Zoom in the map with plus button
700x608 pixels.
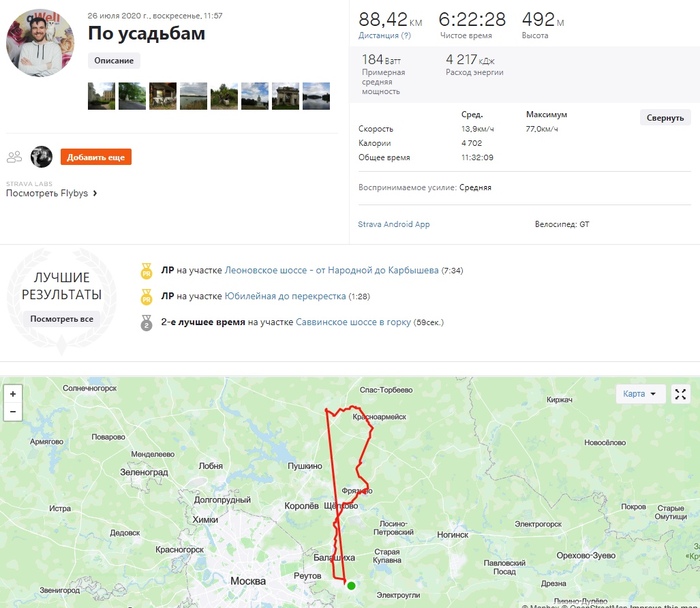[13, 394]
